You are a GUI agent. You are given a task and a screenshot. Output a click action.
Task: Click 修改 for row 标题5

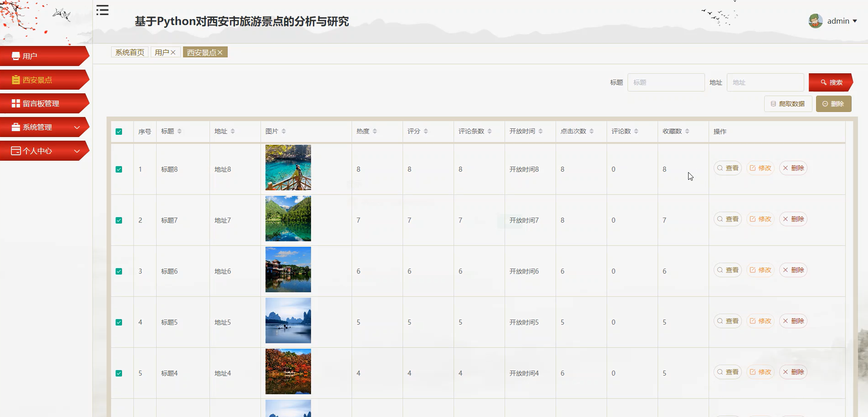click(761, 321)
